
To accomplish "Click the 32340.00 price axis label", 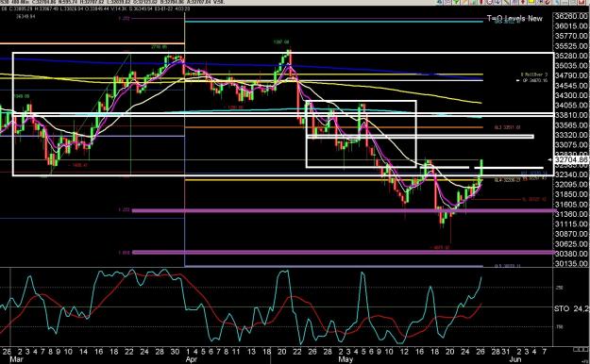I will [x=571, y=174].
